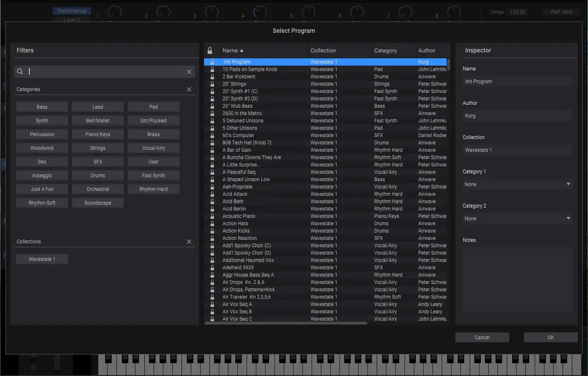Select the A Peaceful Seq program
This screenshot has width=588, height=376.
(325, 172)
